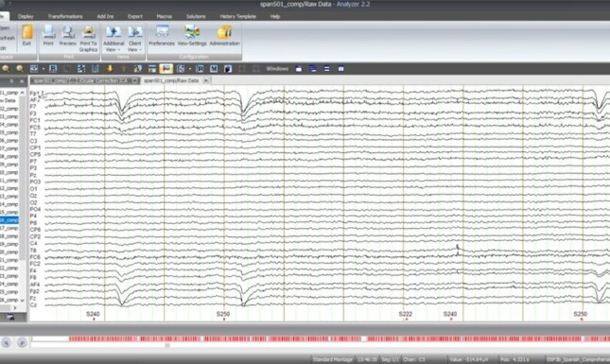The height and width of the screenshot is (364, 610).
Task: Select the FC6 channel label
Action: tap(35, 257)
